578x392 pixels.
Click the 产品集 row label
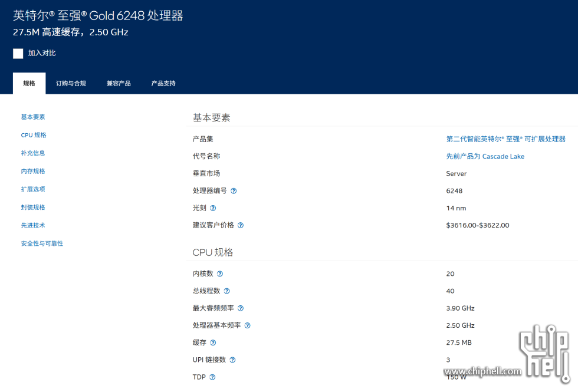[203, 139]
